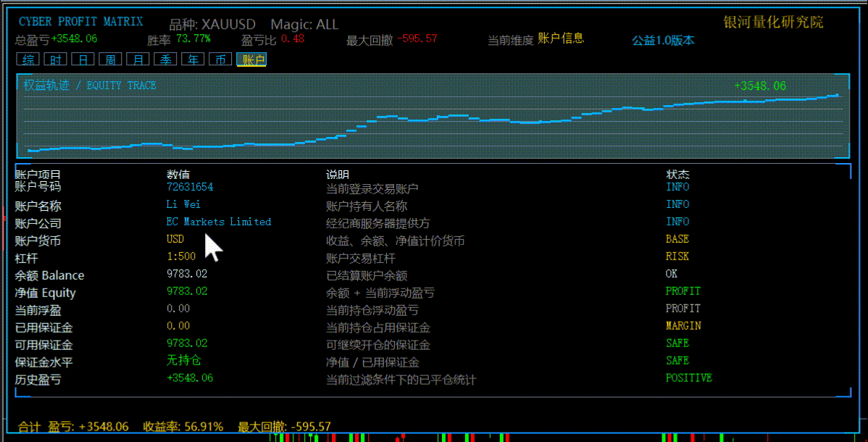Click the 杠杆 row label
Screen dimensions: 868x442
pos(27,258)
